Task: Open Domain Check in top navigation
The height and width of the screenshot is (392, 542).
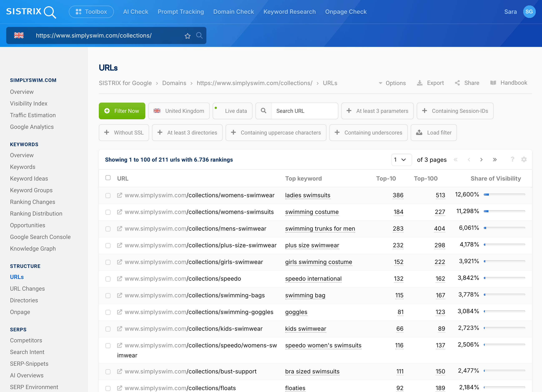Action: [x=233, y=12]
